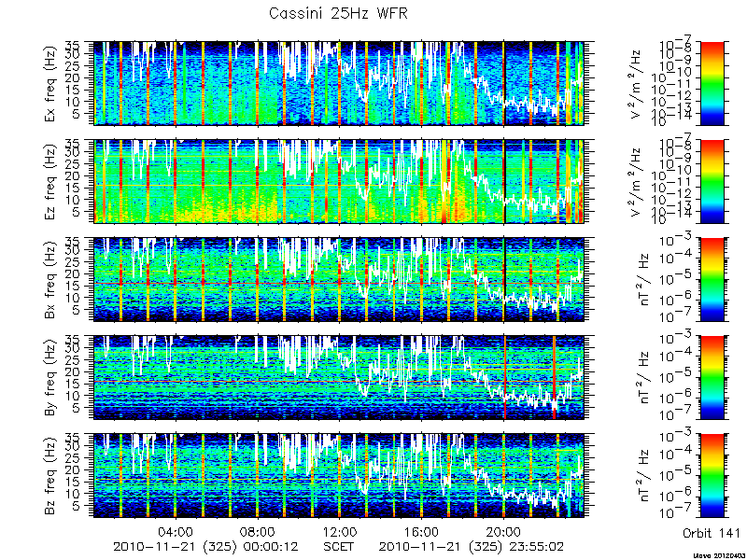Click the 16:00 time axis label

point(421,531)
